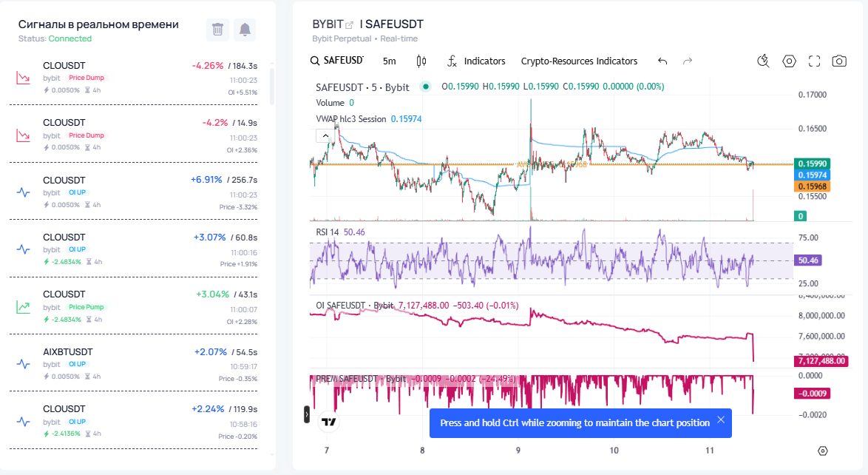This screenshot has width=868, height=475.
Task: Select CLOUSDT -4.26% Price Dump signal
Action: [133, 77]
